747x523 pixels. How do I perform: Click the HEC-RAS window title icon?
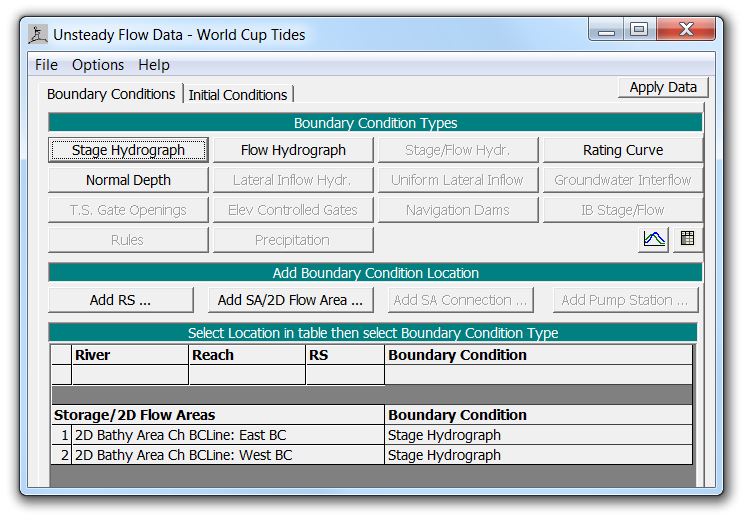tap(38, 34)
